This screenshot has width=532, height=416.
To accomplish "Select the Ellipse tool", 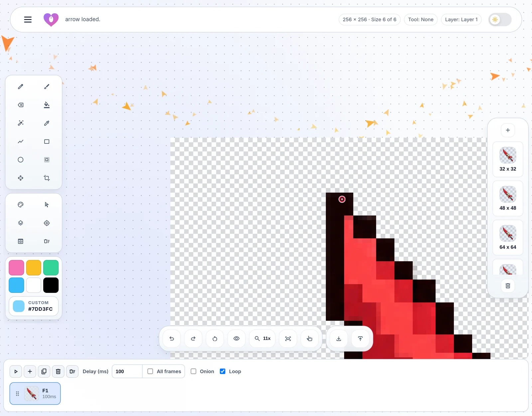I will coord(21,160).
